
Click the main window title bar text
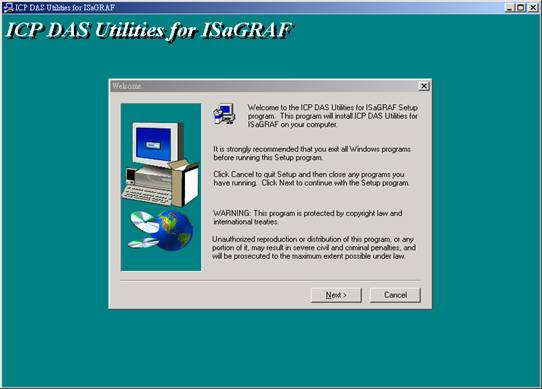click(x=65, y=8)
